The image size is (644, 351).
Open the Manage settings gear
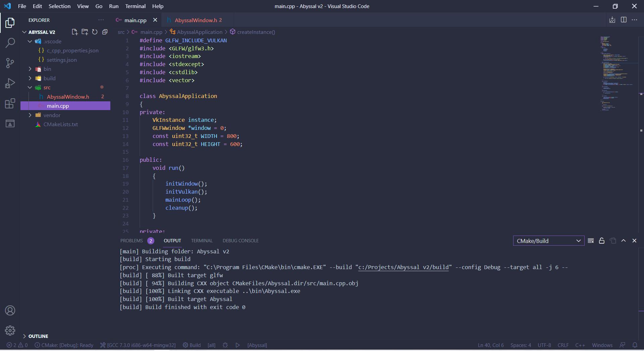click(10, 331)
